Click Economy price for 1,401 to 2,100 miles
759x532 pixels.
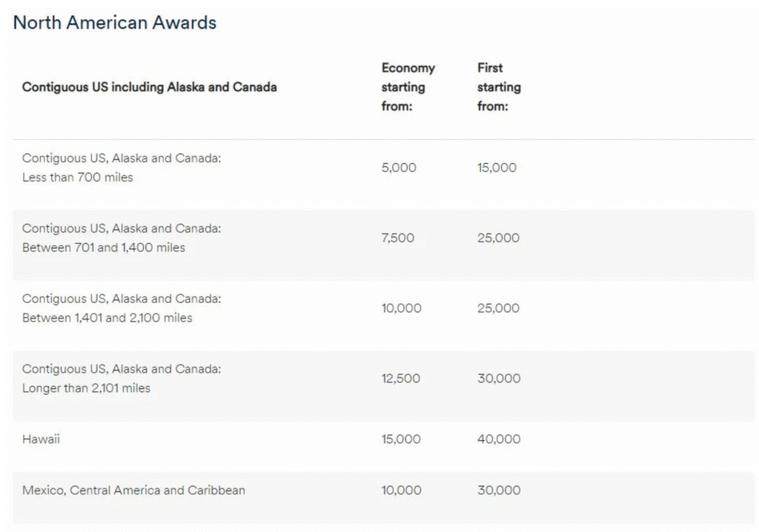(x=401, y=309)
